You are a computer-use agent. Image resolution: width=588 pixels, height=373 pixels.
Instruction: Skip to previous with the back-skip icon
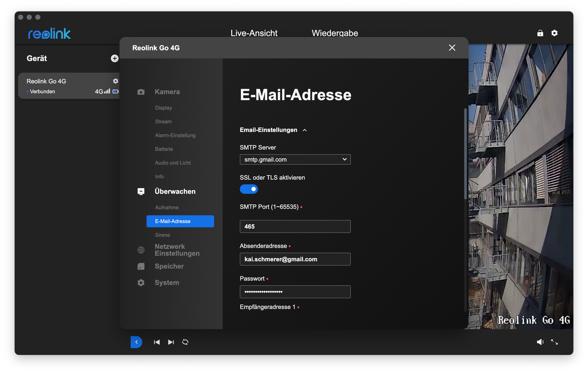click(157, 342)
